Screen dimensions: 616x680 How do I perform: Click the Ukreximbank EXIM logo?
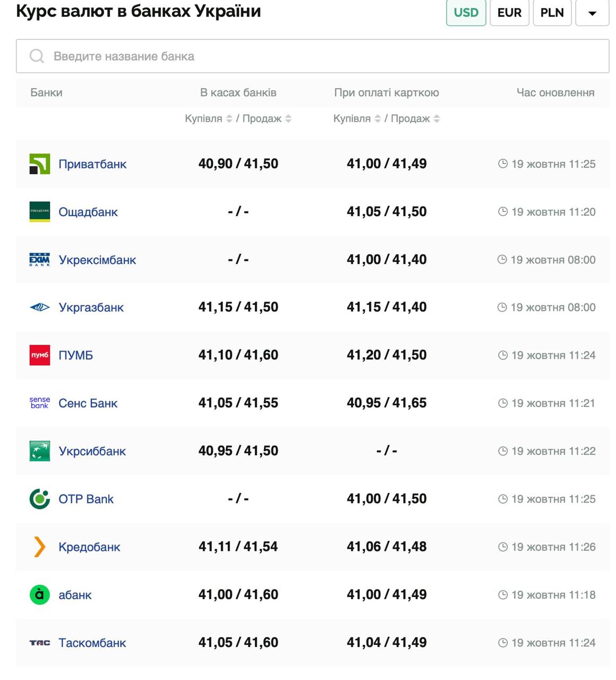point(39,260)
